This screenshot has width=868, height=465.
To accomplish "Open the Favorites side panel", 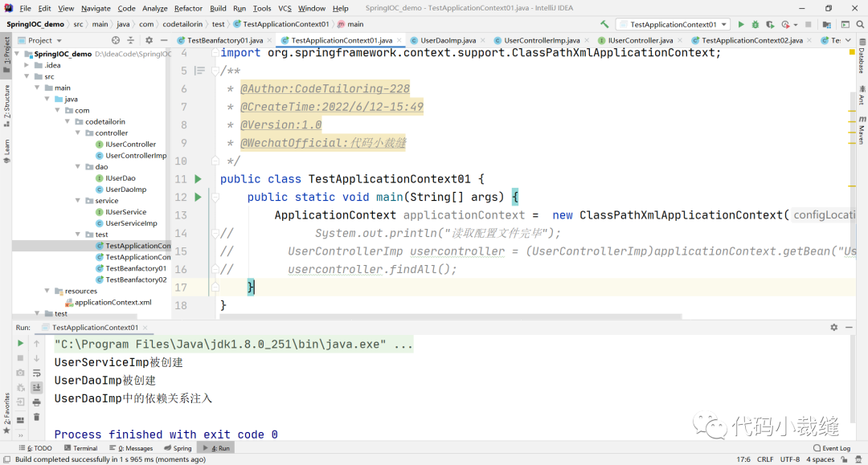I will [x=6, y=413].
